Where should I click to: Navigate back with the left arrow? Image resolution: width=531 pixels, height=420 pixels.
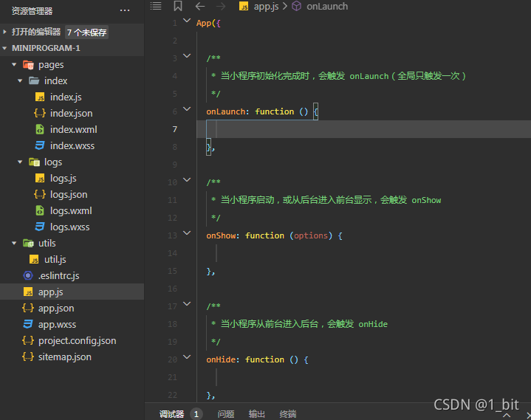[x=200, y=6]
